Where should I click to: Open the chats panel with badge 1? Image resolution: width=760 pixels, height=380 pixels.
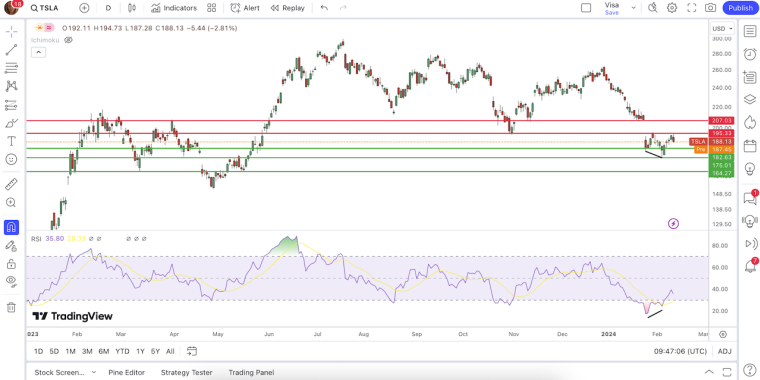pos(750,197)
